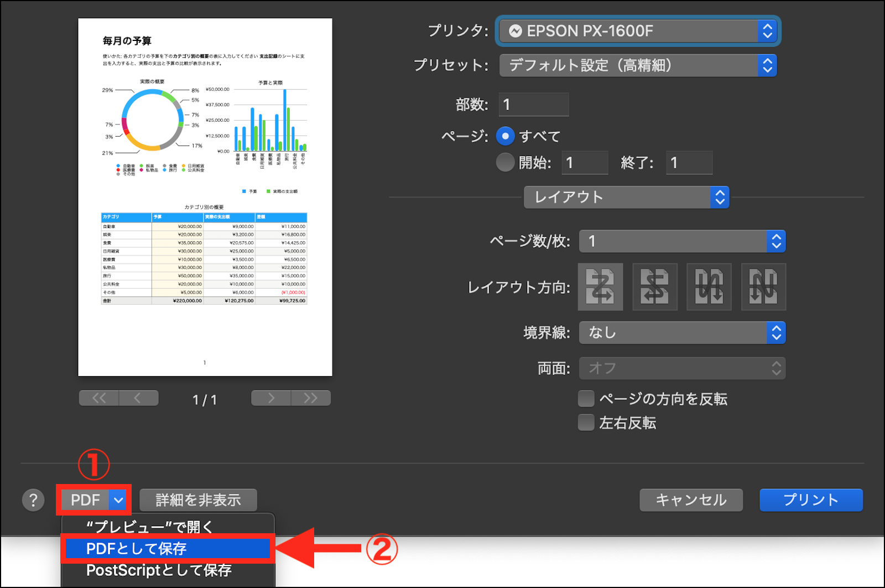Select the 開始 page range radio button

click(x=505, y=163)
